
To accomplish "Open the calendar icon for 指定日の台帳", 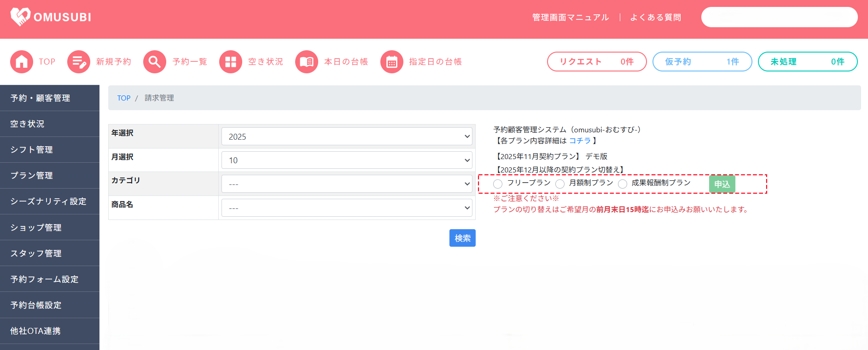I will (x=392, y=62).
